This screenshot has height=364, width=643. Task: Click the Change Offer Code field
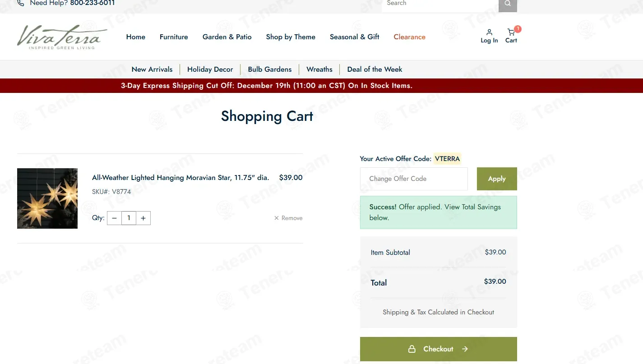click(414, 179)
